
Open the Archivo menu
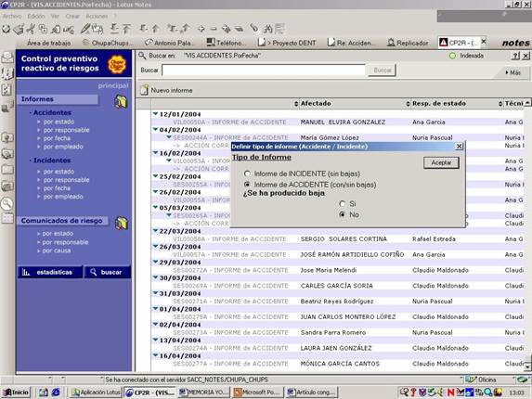click(12, 16)
